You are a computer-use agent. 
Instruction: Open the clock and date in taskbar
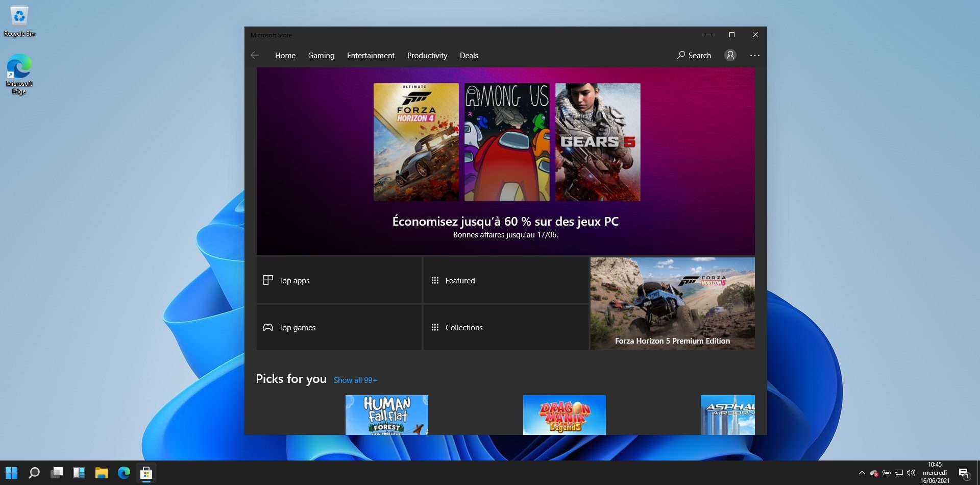coord(935,473)
